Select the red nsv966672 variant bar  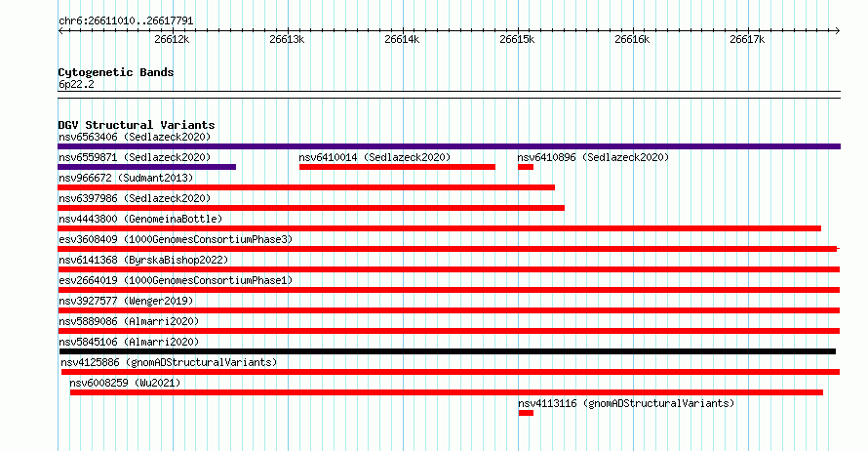click(x=306, y=187)
